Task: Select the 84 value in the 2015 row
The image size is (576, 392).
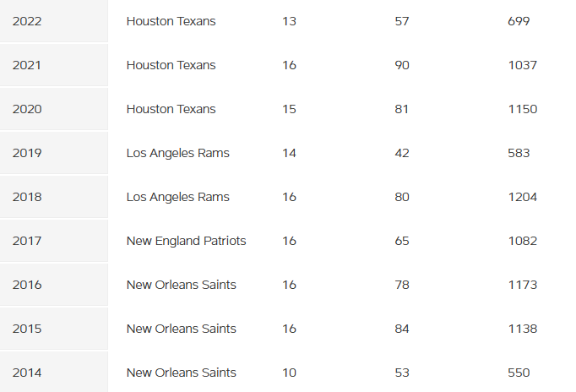Action: click(x=402, y=329)
